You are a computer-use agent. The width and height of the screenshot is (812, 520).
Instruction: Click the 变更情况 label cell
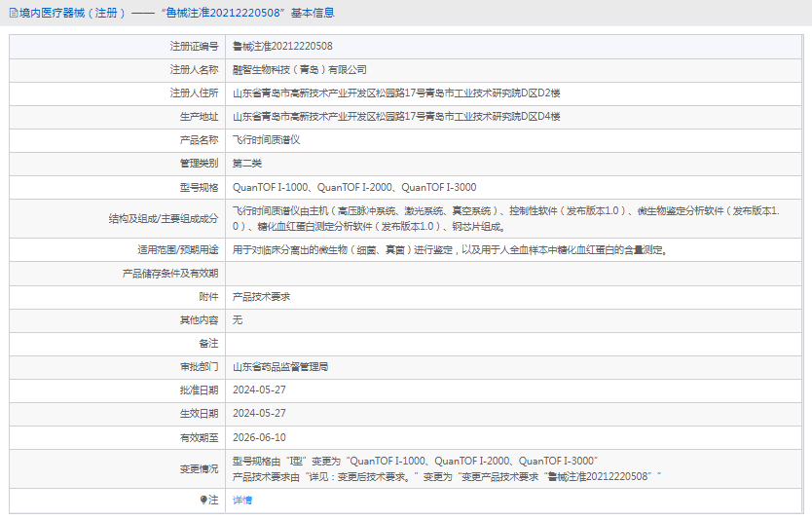tap(118, 468)
